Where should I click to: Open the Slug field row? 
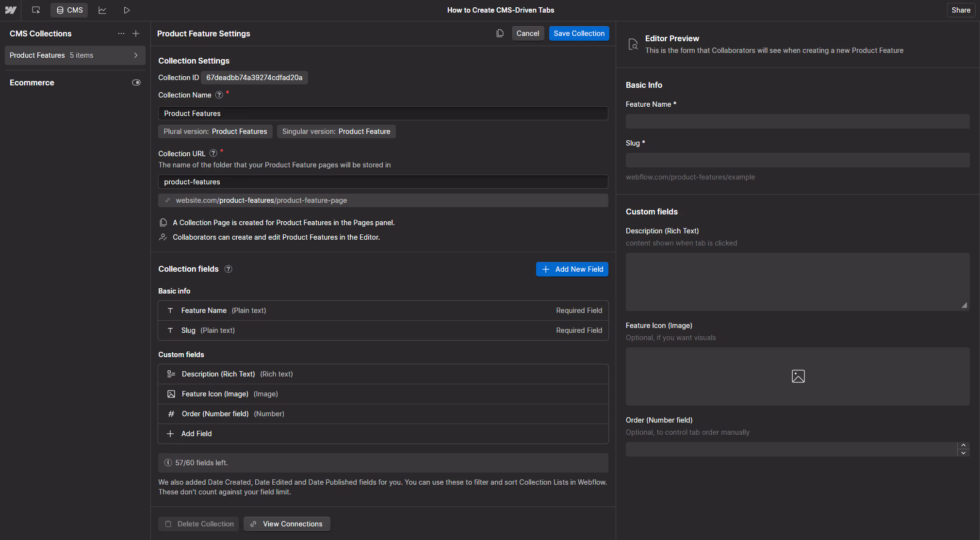(x=383, y=330)
